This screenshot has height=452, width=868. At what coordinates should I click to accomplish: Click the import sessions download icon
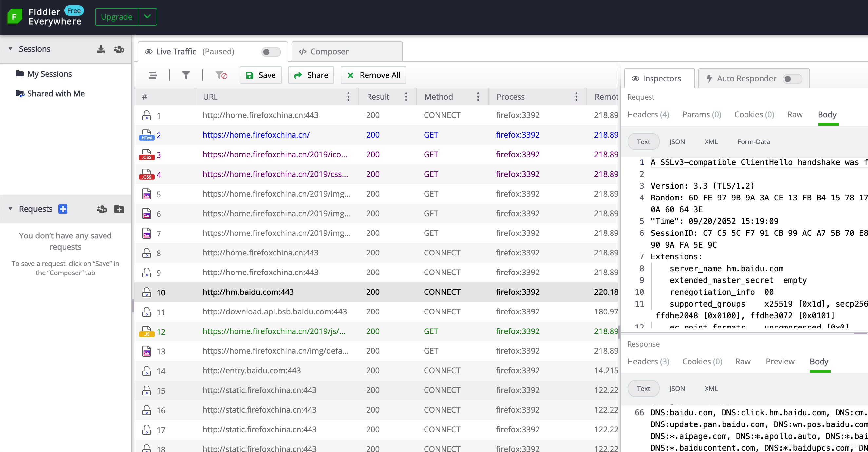coord(101,49)
